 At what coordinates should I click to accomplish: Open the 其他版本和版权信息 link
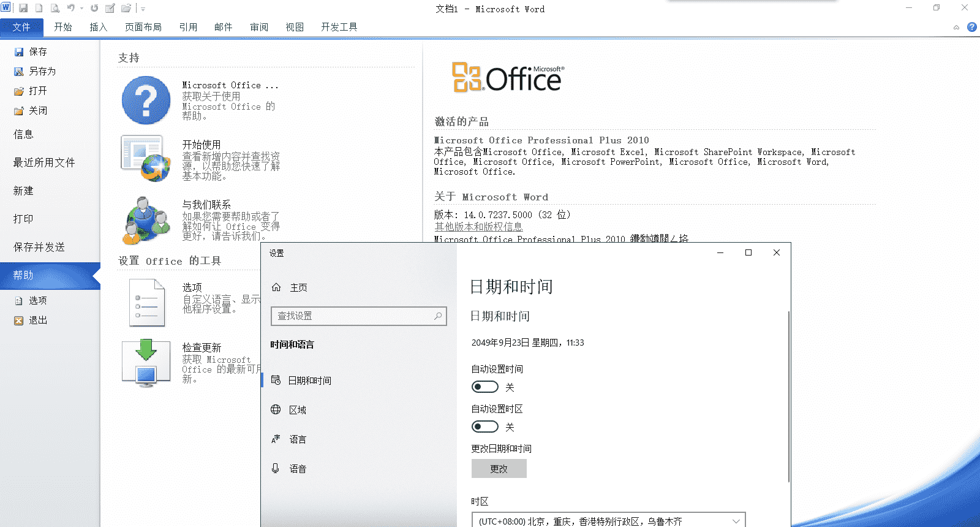coord(478,227)
